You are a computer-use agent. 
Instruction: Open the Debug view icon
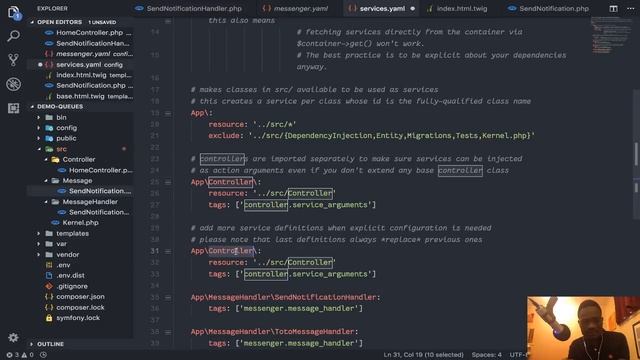pyautogui.click(x=13, y=84)
